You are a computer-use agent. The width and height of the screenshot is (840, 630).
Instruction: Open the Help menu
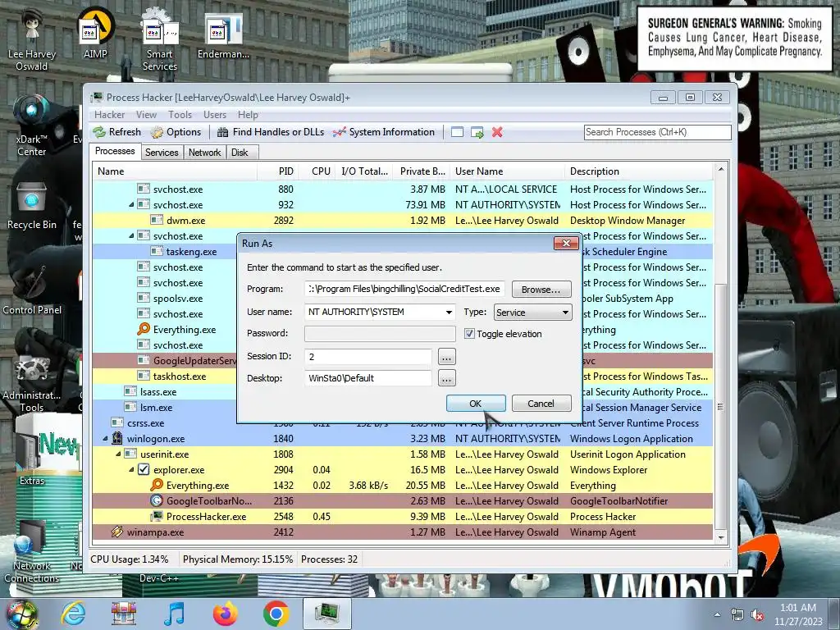coord(248,115)
